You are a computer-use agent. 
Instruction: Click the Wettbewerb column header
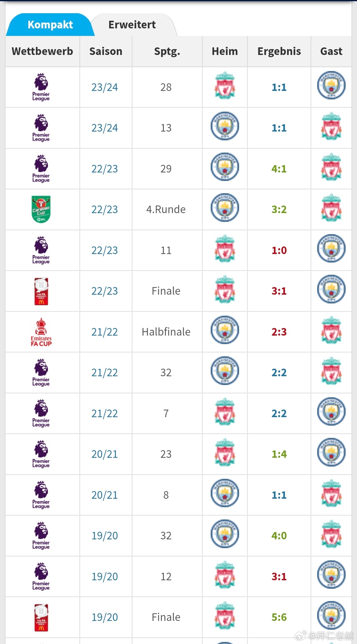pos(42,51)
